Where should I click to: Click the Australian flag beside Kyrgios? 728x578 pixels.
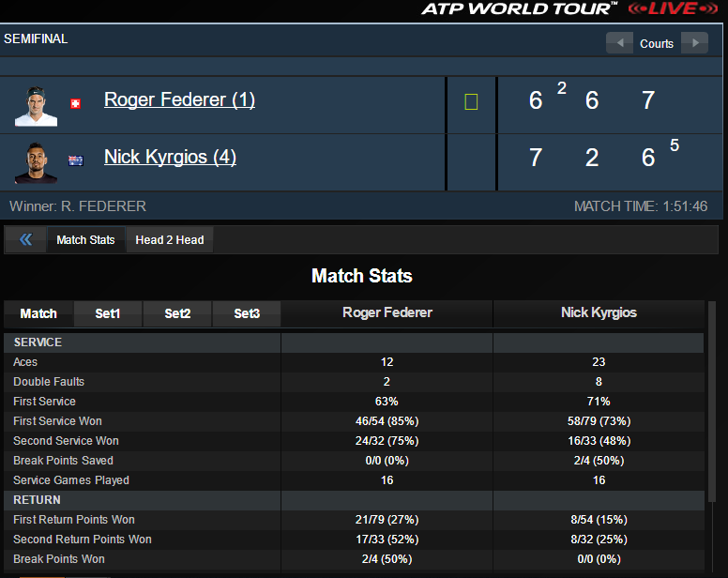tap(76, 160)
